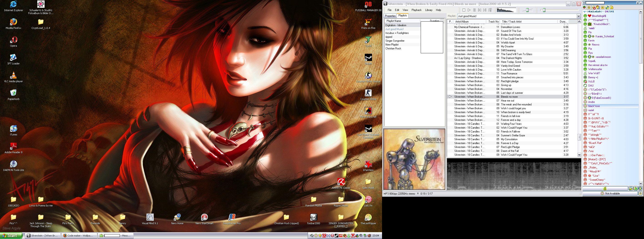Viewport: 644px width, 239px height.
Task: Click the random playback button
Action: 490,10
